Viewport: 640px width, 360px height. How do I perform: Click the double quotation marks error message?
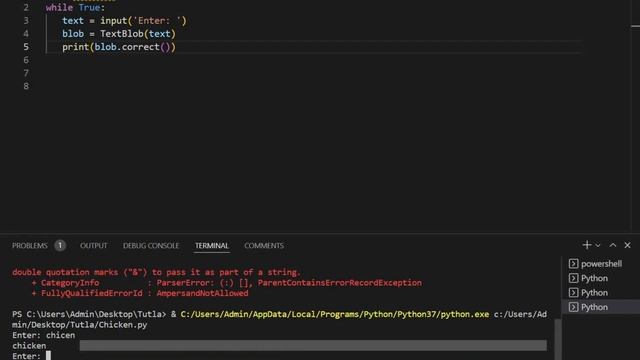(156, 272)
